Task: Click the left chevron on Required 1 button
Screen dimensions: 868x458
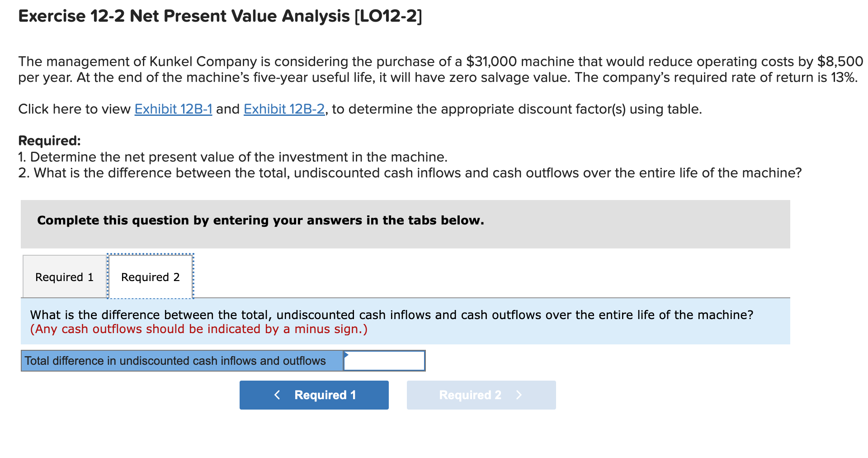Action: [278, 395]
